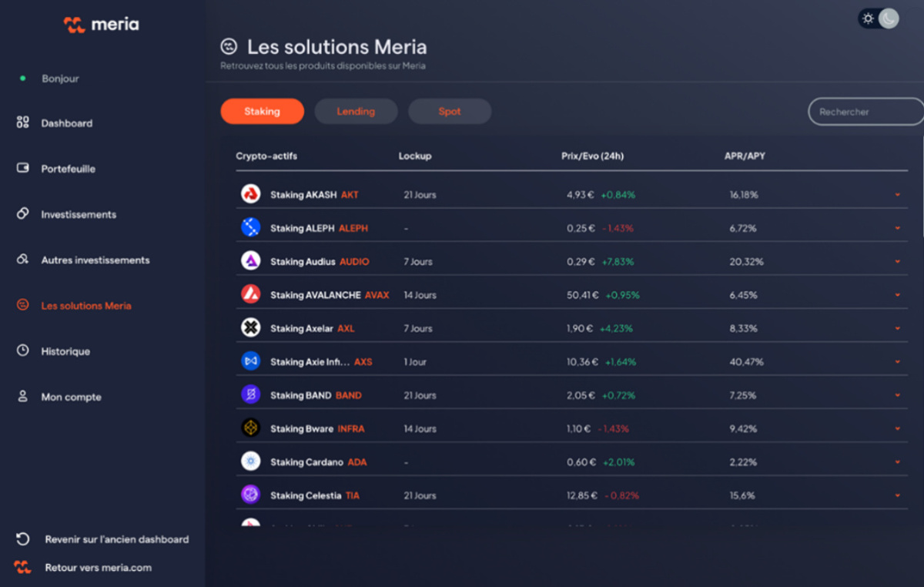The height and width of the screenshot is (587, 924).
Task: Click the Staking AKASH AKT label
Action: point(314,195)
